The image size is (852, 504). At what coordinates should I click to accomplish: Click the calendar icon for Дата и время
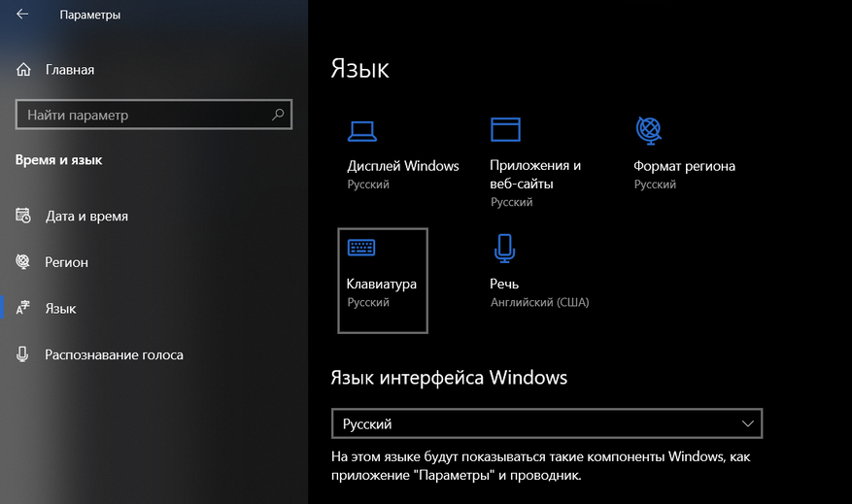click(22, 216)
